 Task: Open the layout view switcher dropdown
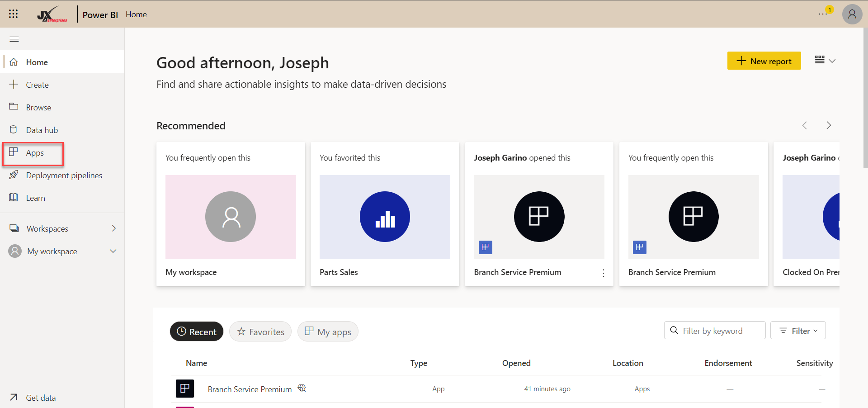[825, 60]
